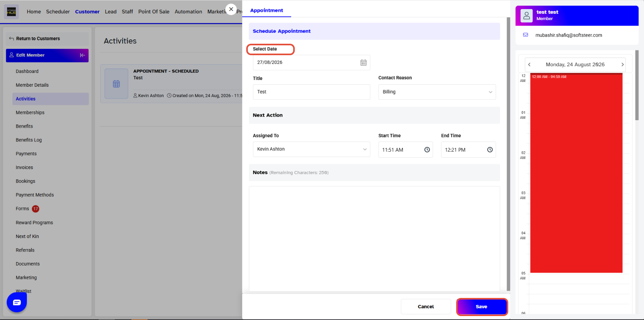Open the End Time clock picker

490,150
